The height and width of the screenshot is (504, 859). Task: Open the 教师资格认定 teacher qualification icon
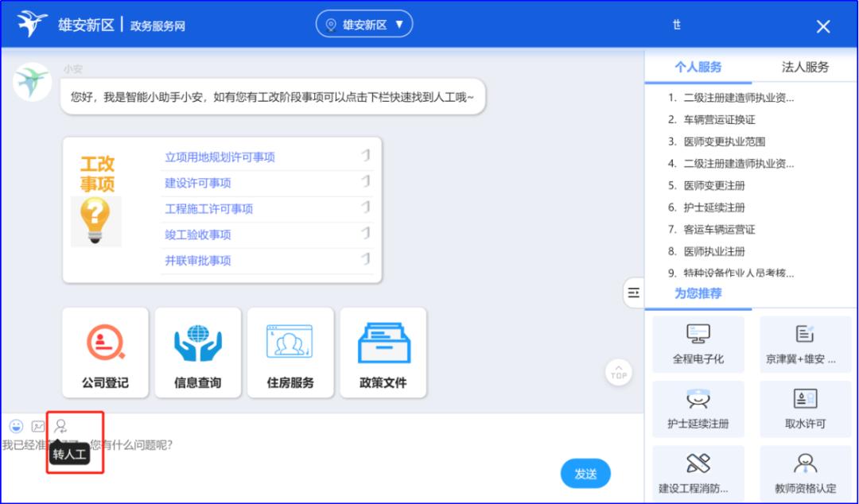coord(805,474)
